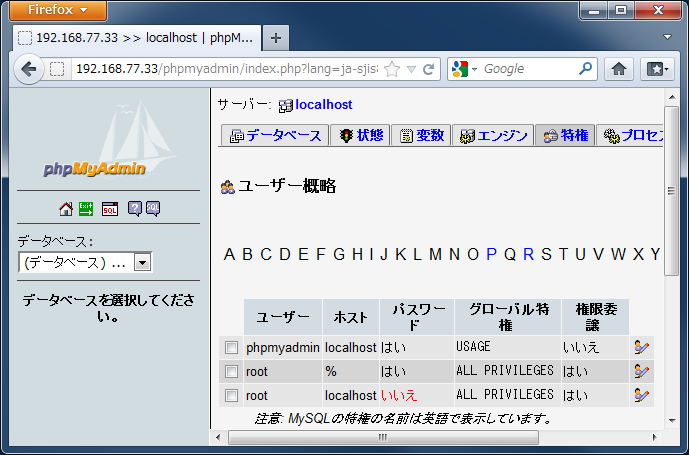Image resolution: width=689 pixels, height=455 pixels.
Task: Click the horizontal scrollbar thumb
Action: (383, 437)
